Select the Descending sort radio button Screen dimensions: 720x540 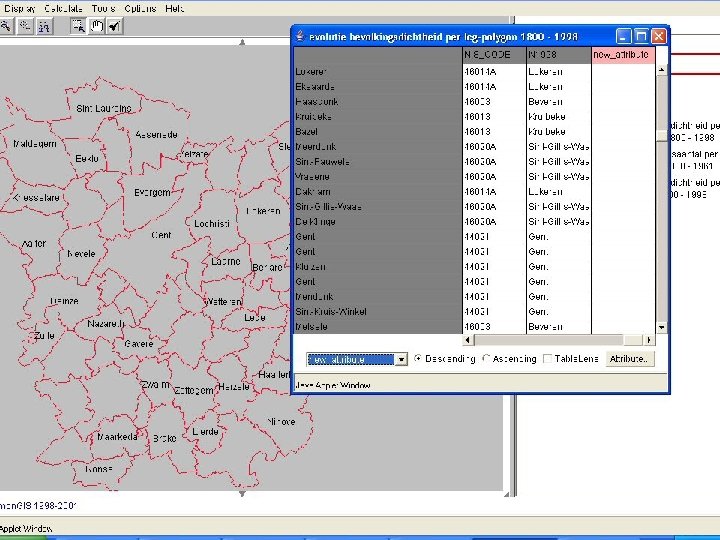pyautogui.click(x=419, y=359)
